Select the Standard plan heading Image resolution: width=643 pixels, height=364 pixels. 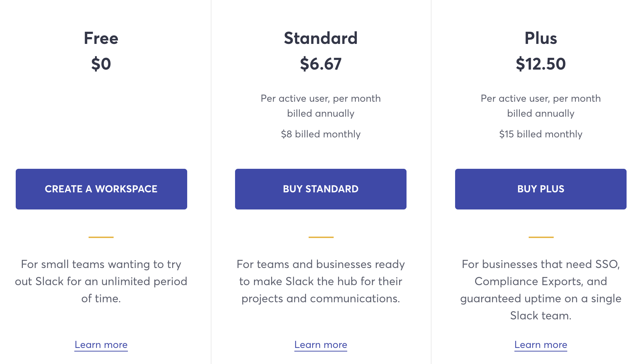click(321, 38)
